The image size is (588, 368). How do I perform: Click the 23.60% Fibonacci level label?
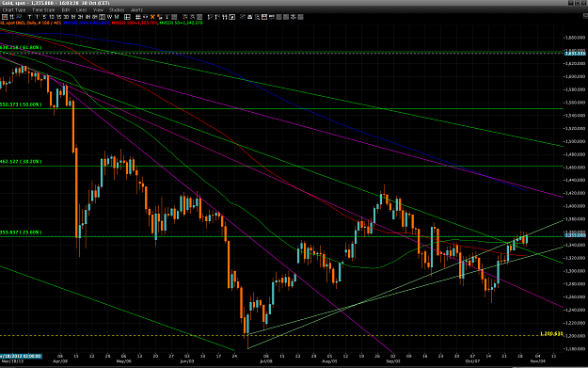coord(21,232)
